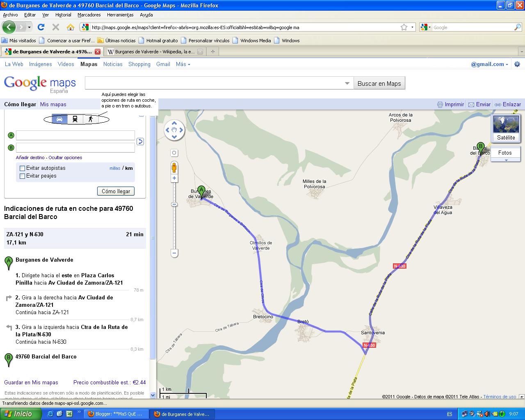Open the Herramientas menu
Image resolution: width=525 pixels, height=420 pixels.
(x=120, y=14)
